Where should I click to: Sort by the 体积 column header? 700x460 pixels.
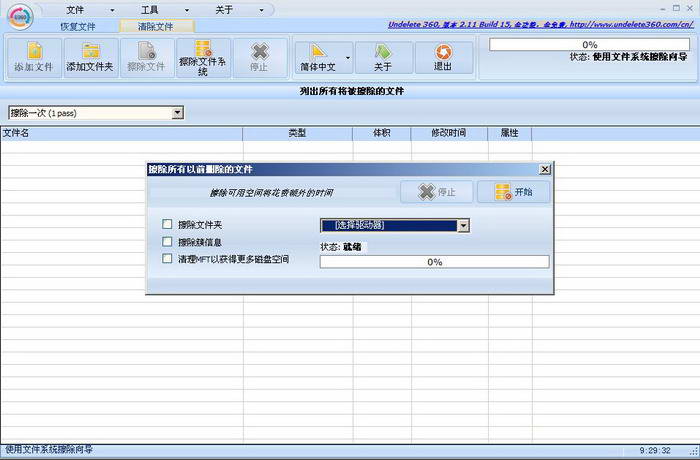[x=382, y=133]
